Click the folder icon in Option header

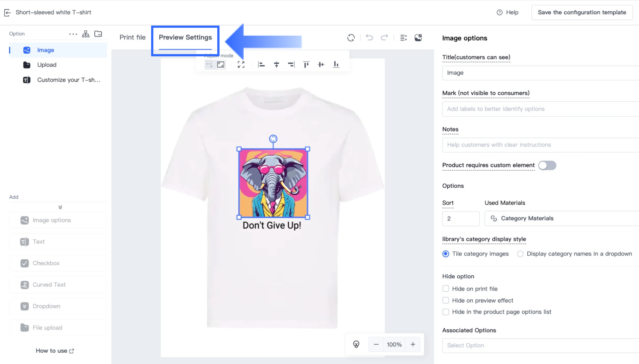(98, 34)
